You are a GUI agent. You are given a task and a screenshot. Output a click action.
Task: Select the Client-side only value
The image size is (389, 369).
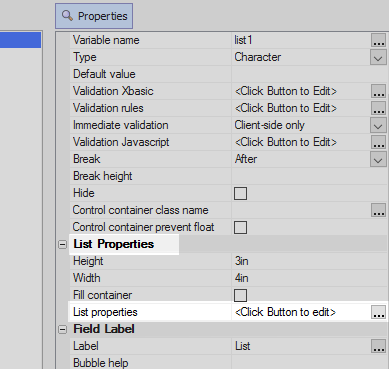(x=269, y=125)
